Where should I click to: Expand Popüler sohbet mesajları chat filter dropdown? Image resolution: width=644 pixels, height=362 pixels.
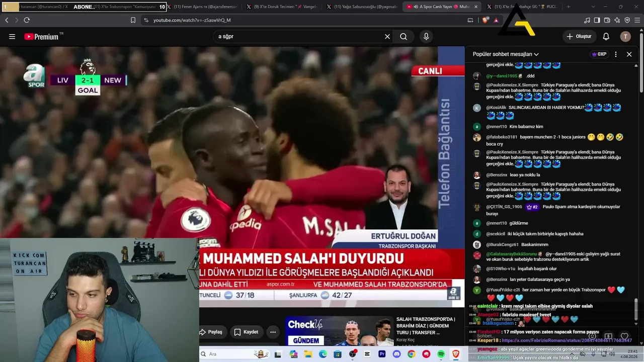point(506,54)
